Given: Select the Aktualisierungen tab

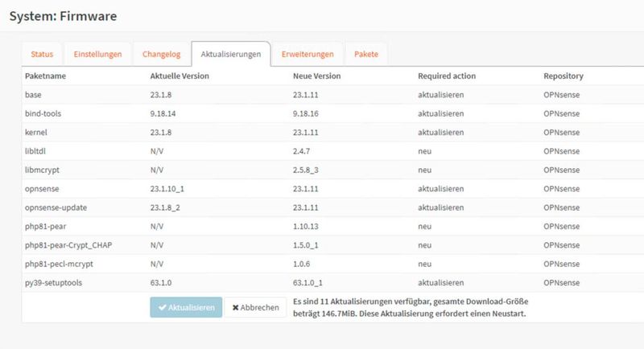Looking at the screenshot, I should [231, 54].
